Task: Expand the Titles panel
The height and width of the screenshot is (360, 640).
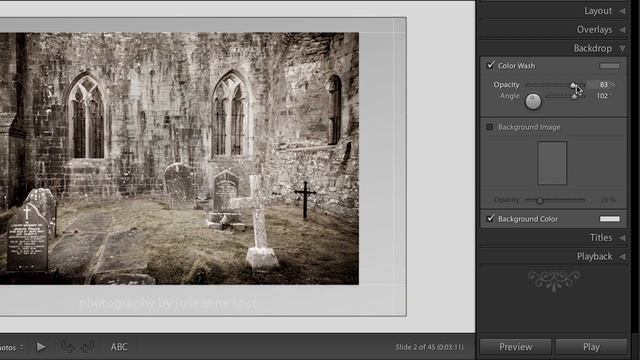Action: (x=622, y=238)
